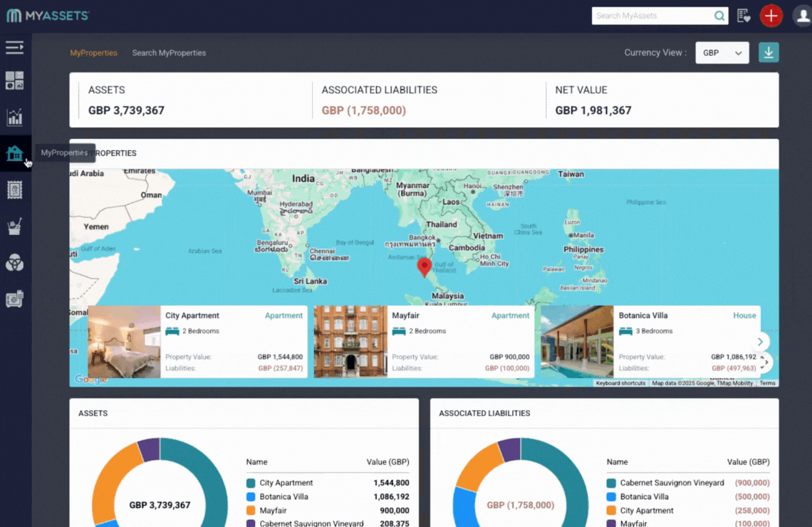The height and width of the screenshot is (527, 812).
Task: Click the Botanica Villa bedroom bed icon
Action: (625, 330)
